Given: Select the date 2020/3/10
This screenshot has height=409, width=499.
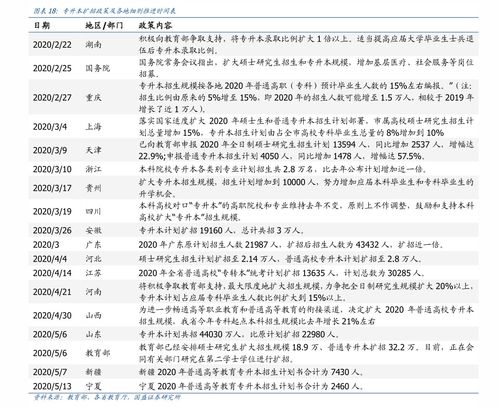Looking at the screenshot, I should [x=52, y=169].
